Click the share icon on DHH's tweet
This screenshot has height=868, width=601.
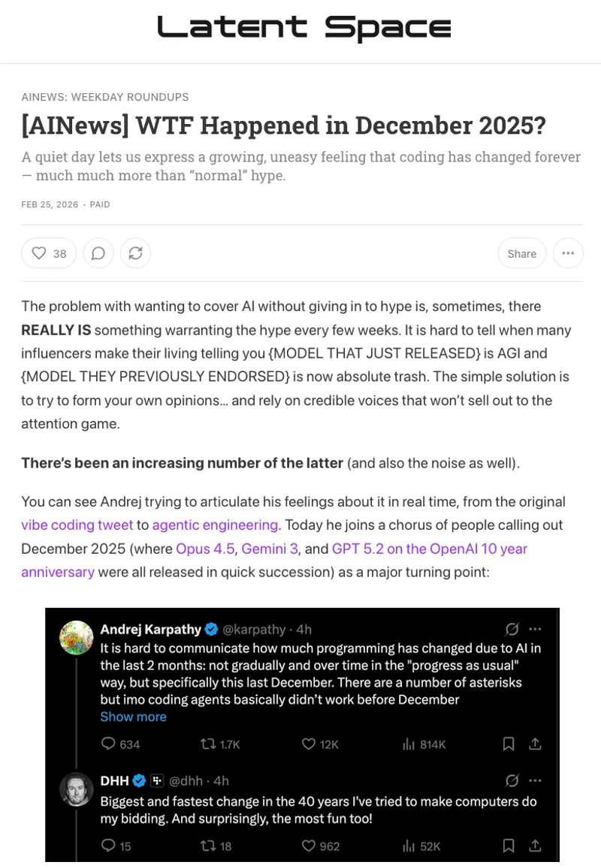535,845
